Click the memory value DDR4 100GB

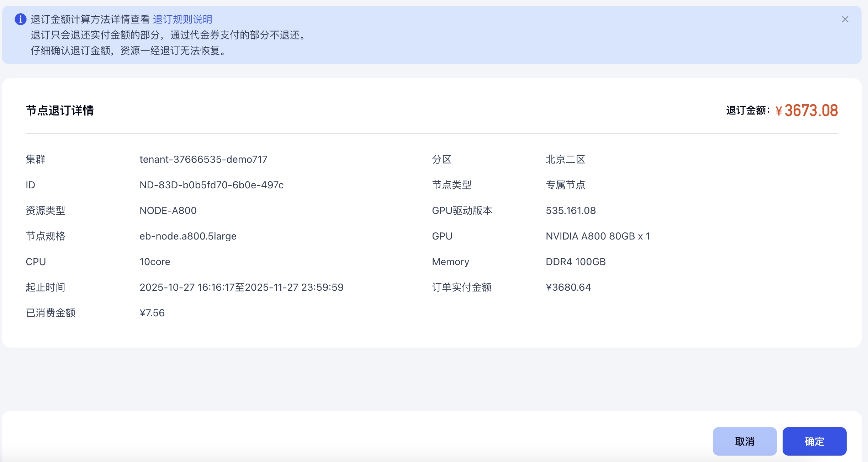pos(575,262)
